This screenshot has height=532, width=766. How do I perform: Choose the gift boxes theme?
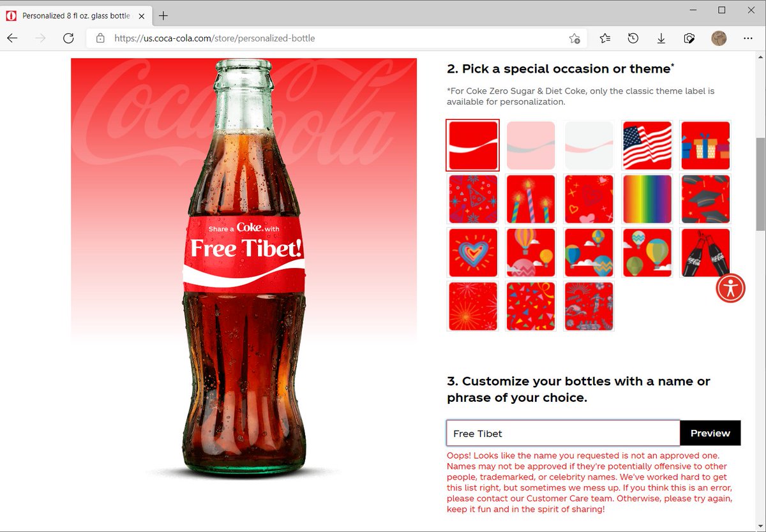coord(705,145)
